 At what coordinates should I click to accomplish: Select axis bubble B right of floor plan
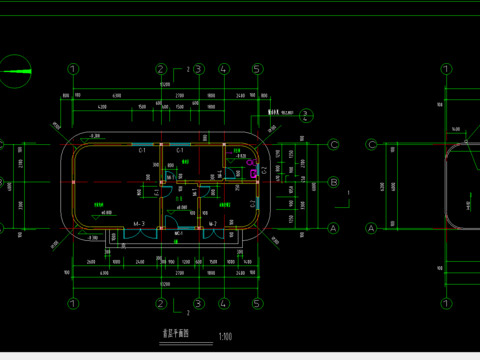333,182
